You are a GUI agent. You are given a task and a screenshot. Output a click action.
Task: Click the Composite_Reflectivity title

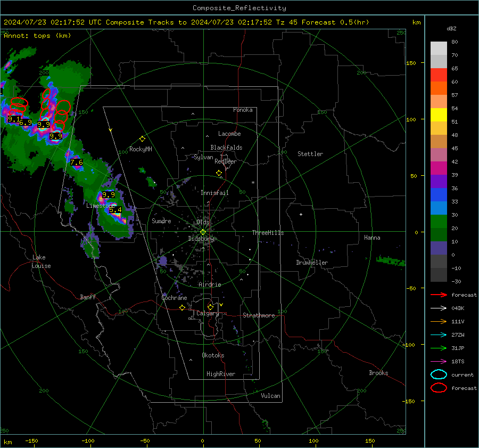pos(240,8)
